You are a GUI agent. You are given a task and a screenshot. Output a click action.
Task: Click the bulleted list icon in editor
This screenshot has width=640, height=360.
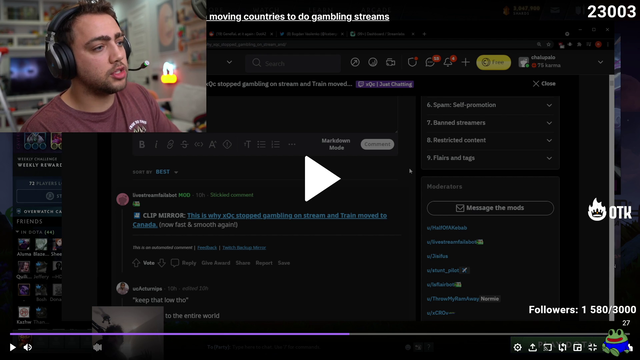pos(262,144)
